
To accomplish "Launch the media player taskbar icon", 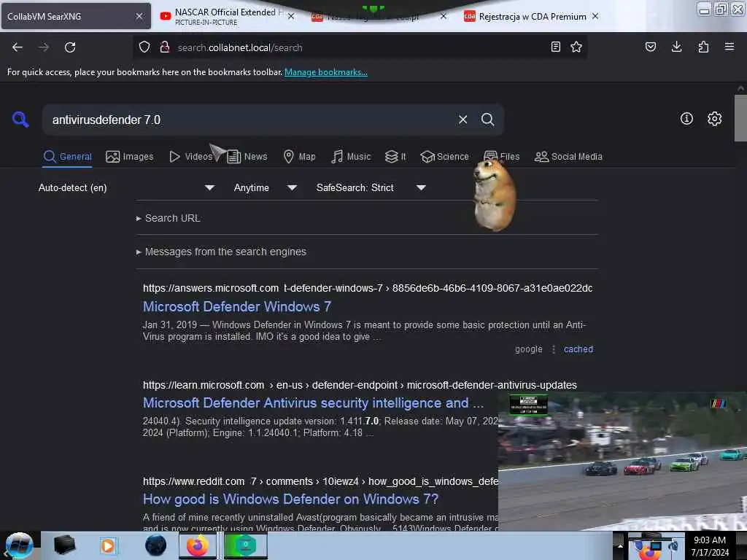I will [108, 545].
